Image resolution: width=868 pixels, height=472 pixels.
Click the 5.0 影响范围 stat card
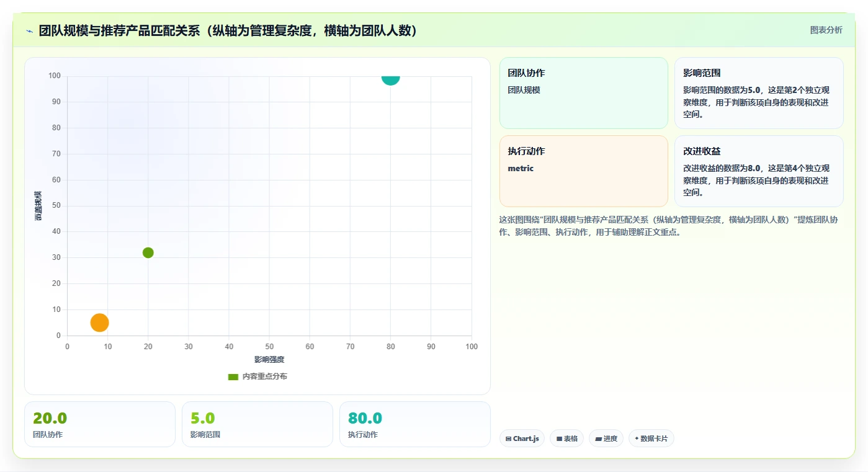[x=257, y=424]
